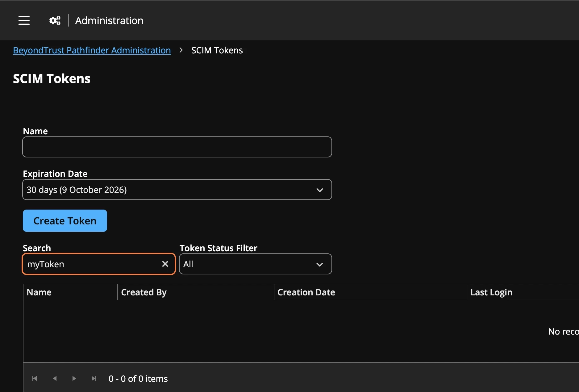This screenshot has height=392, width=579.
Task: Open the Expiration Date dropdown
Action: 177,190
